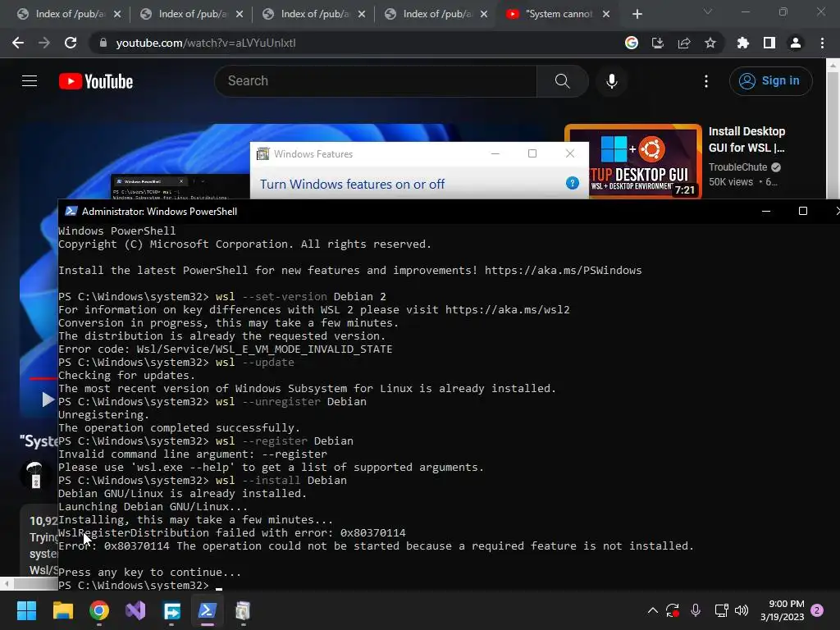Click the video red progress bar

click(x=43, y=378)
